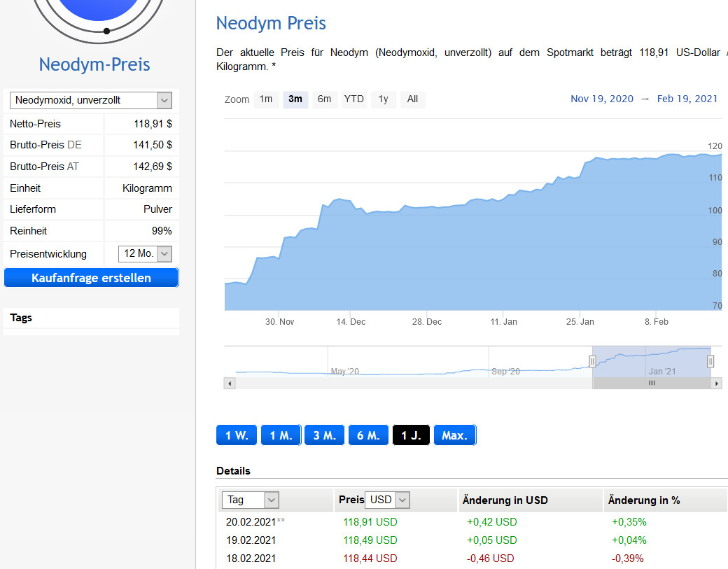Click the navigator scroll-right arrow
Image resolution: width=728 pixels, height=569 pixels.
pos(716,384)
